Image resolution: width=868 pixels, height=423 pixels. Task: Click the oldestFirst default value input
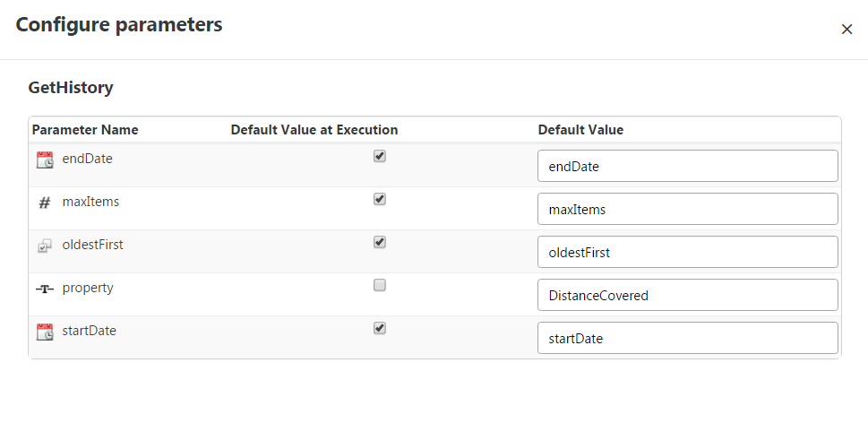click(x=687, y=252)
